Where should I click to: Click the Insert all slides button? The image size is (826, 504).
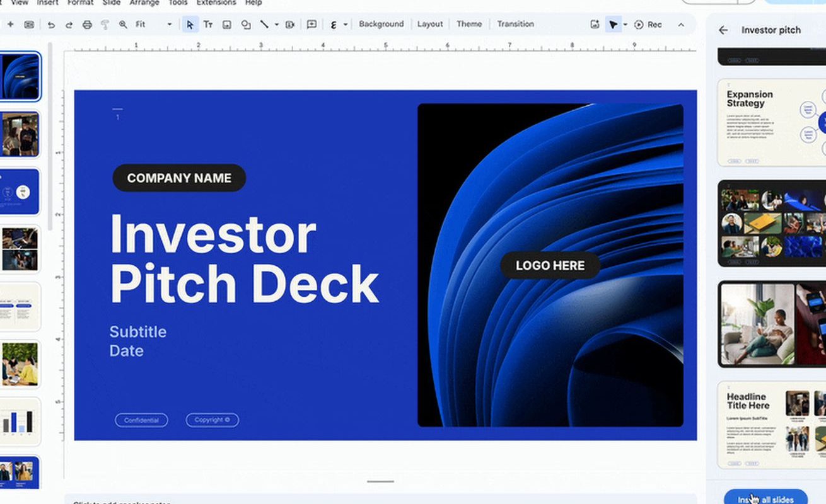[x=765, y=496]
